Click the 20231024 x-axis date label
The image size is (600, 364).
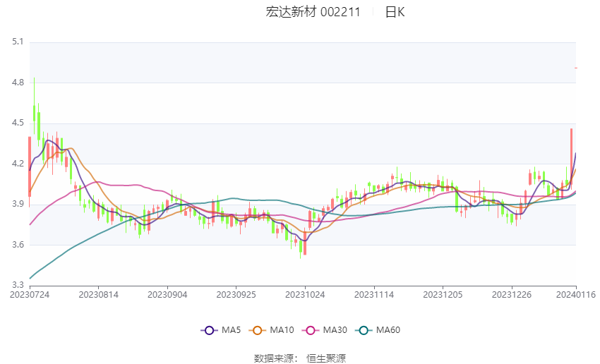[x=305, y=295]
